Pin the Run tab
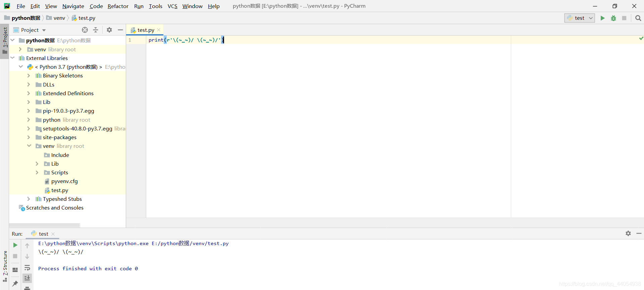Image resolution: width=644 pixels, height=290 pixels. (15, 283)
